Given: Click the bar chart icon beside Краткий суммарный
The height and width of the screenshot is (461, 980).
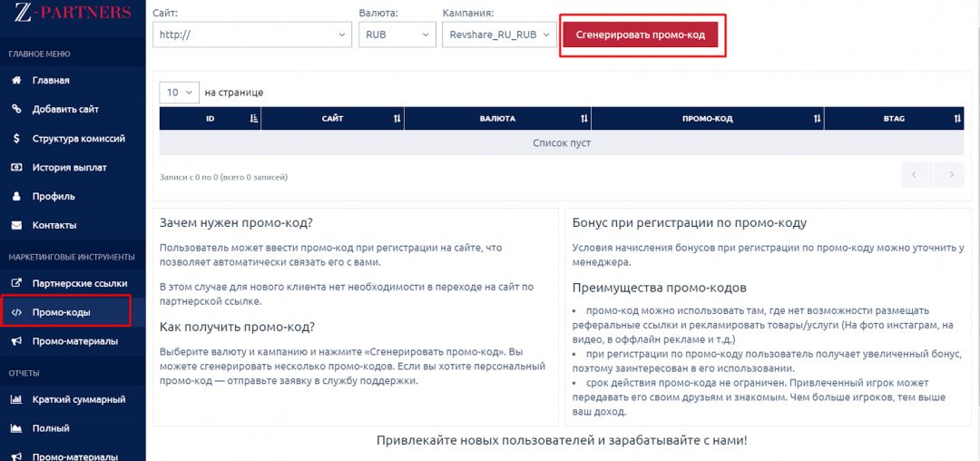Looking at the screenshot, I should coord(17,399).
